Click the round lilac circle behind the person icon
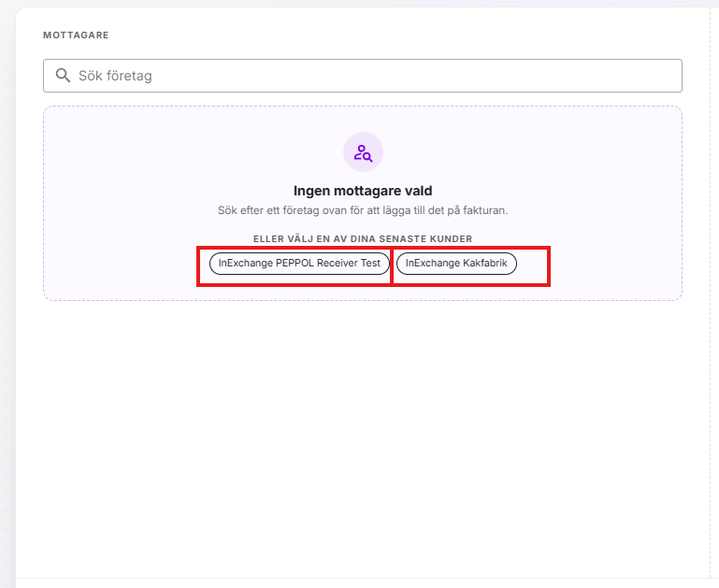This screenshot has width=719, height=588. (363, 151)
